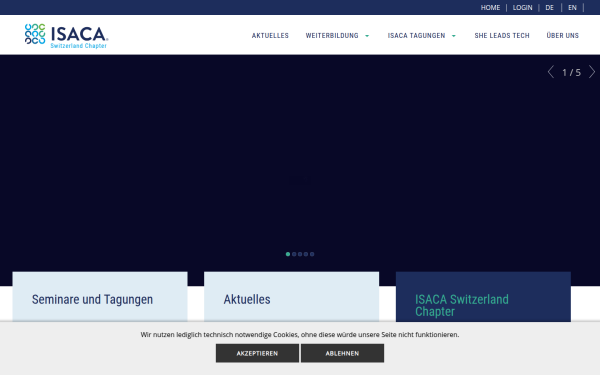Screen dimensions: 600x375
Task: Select the third slider dot
Action: [300, 254]
